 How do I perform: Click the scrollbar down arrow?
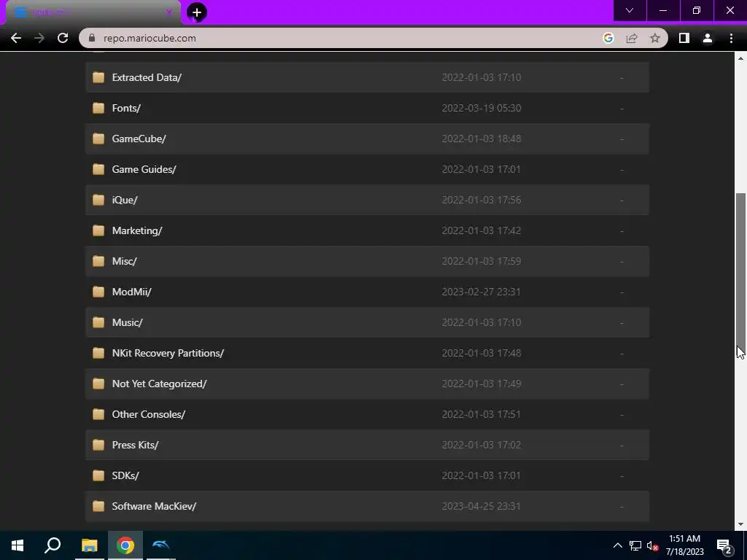coord(740,524)
